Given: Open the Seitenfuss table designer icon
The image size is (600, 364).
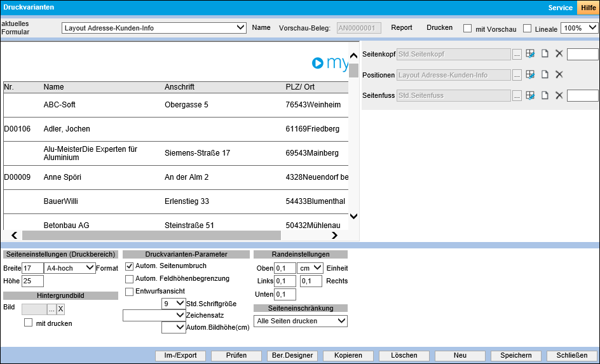Looking at the screenshot, I should point(530,95).
